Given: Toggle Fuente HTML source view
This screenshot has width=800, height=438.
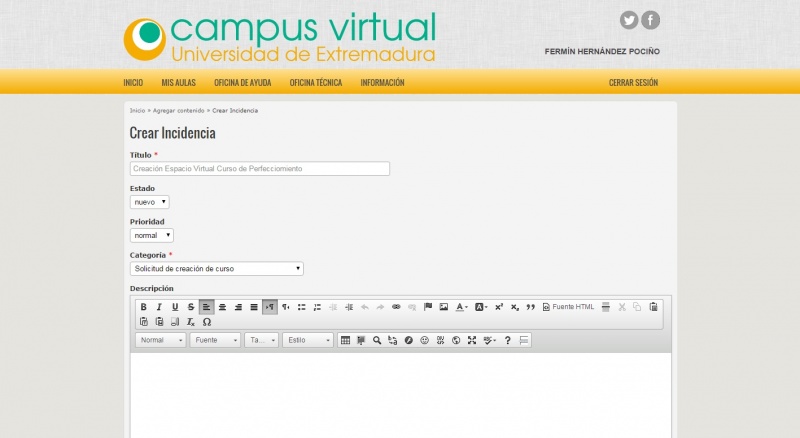Looking at the screenshot, I should (x=568, y=307).
